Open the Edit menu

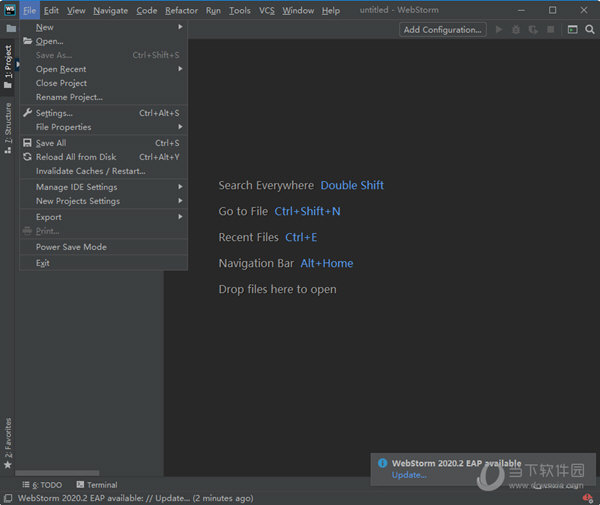coord(51,10)
